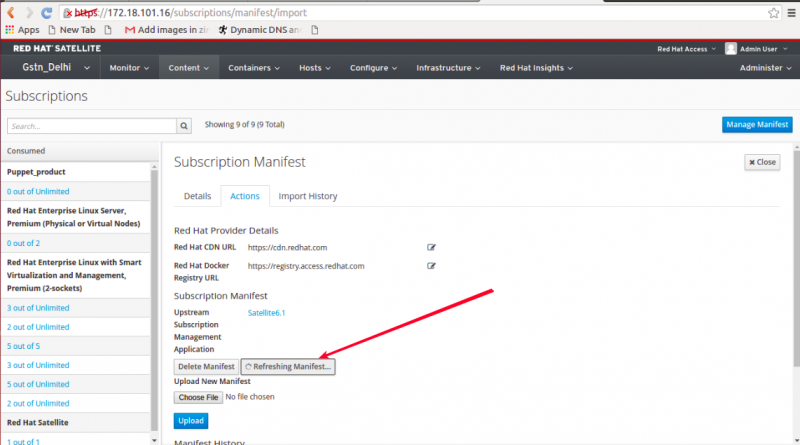This screenshot has width=800, height=445.
Task: Click subscription list scrollbar up arrow
Action: click(x=155, y=166)
